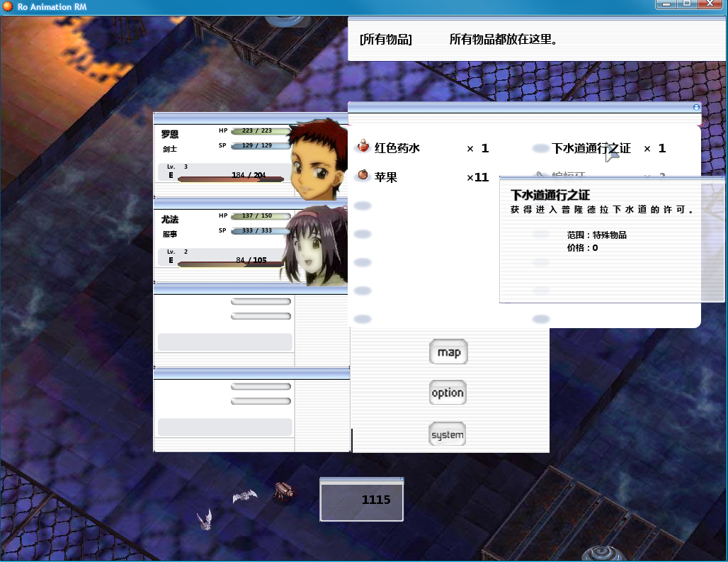
Task: Click the gold amount 1115
Action: click(x=375, y=500)
